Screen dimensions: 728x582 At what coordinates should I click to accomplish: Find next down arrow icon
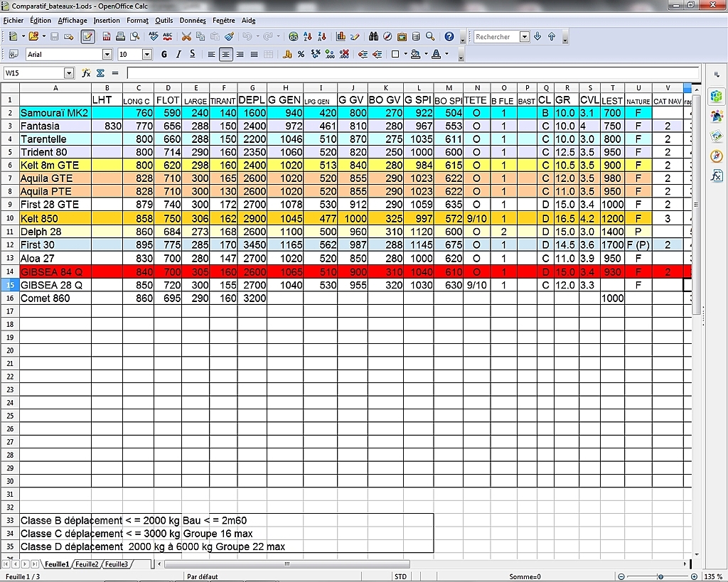coord(537,36)
